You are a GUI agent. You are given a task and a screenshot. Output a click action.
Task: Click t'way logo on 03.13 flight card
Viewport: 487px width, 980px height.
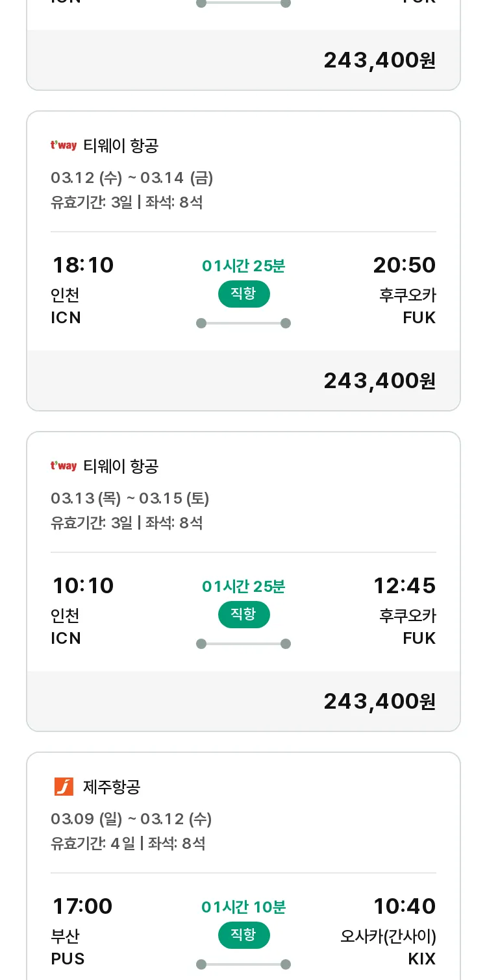(x=64, y=466)
